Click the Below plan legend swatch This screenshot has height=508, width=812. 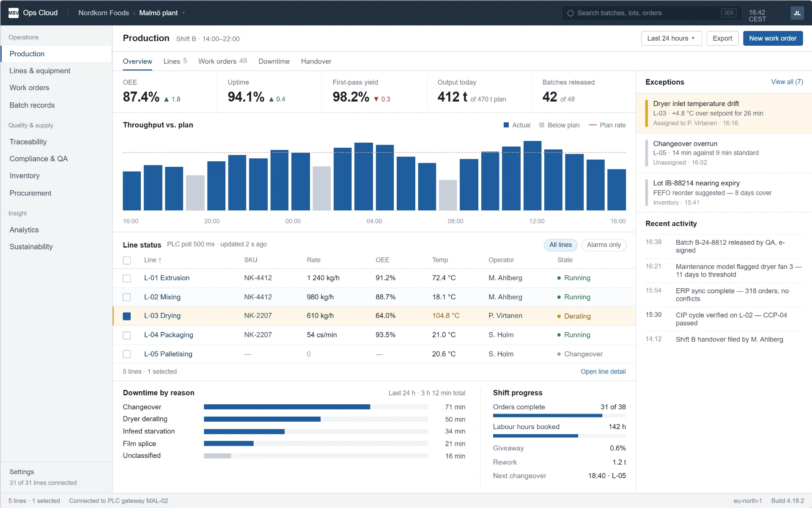(x=542, y=125)
